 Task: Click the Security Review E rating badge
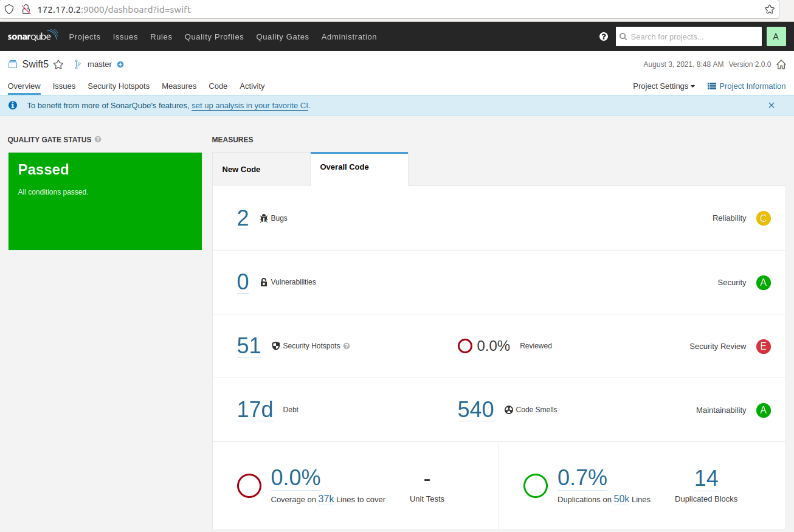763,347
